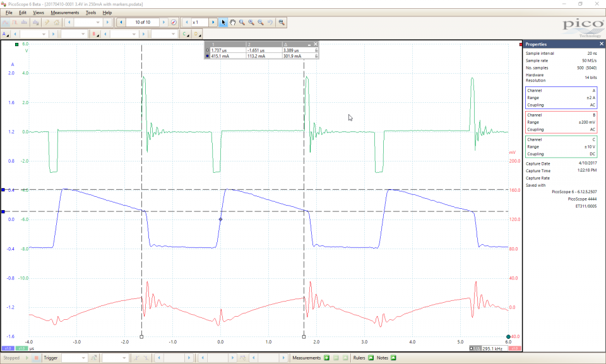Close the ruler legend box
Screen dimensions: 606x364
[316, 44]
